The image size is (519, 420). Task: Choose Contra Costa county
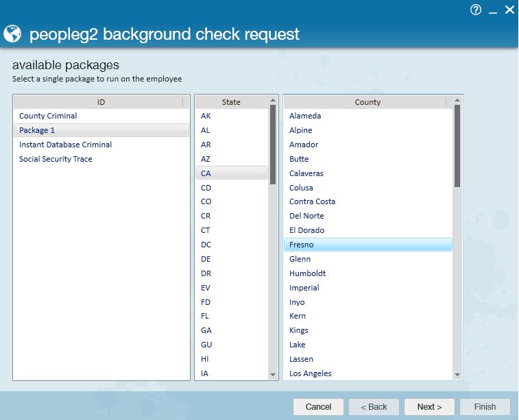click(367, 201)
